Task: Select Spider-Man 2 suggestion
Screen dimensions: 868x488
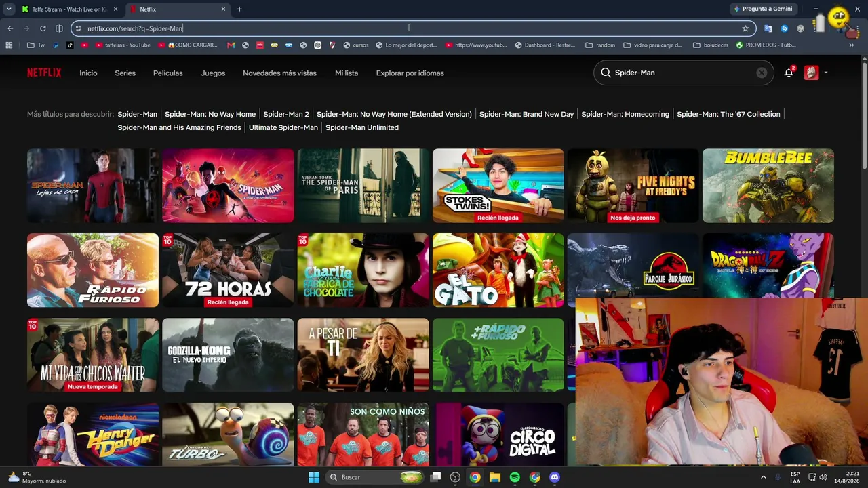Action: click(x=286, y=114)
